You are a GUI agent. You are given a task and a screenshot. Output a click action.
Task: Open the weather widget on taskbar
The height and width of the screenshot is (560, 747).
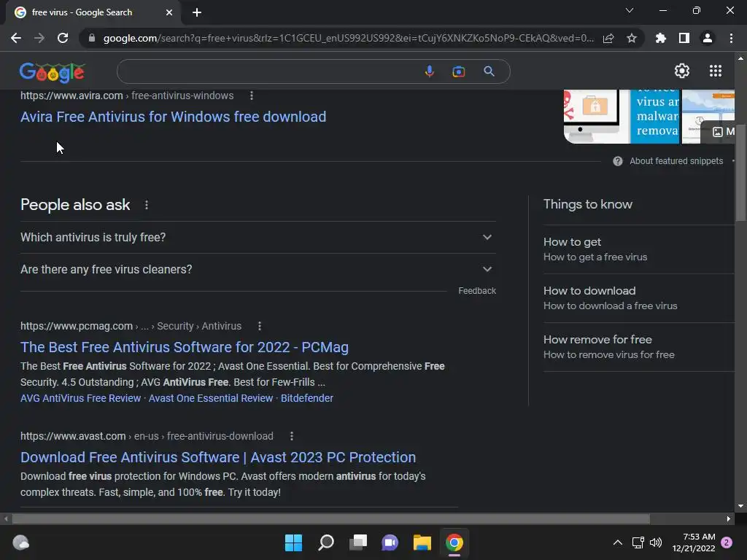click(20, 542)
